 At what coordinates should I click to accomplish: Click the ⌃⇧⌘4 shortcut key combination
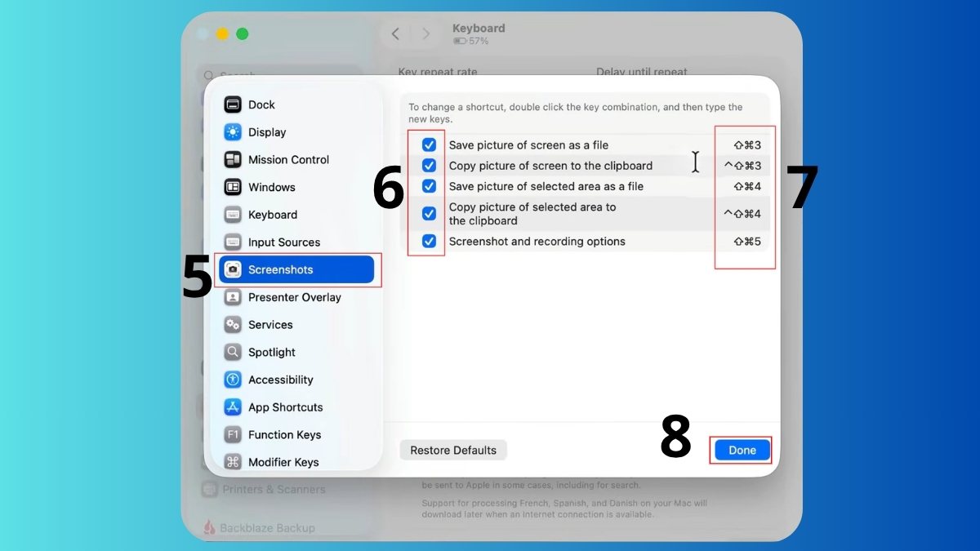coord(742,214)
